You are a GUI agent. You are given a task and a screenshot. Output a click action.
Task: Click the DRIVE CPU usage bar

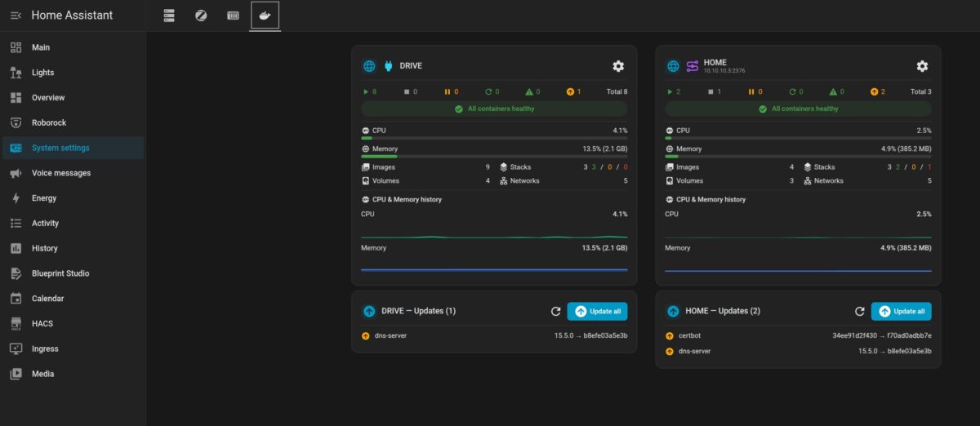tap(494, 139)
